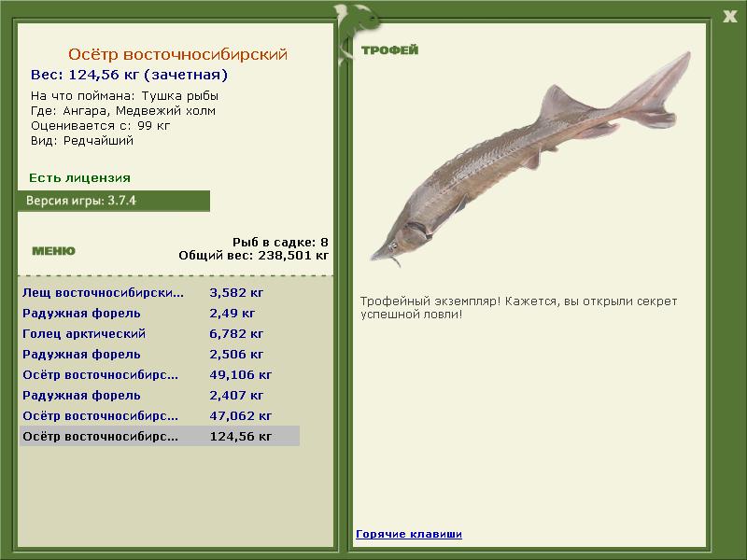The image size is (747, 560).
Task: Select Радужная форель 2,49 кг row
Action: (160, 314)
